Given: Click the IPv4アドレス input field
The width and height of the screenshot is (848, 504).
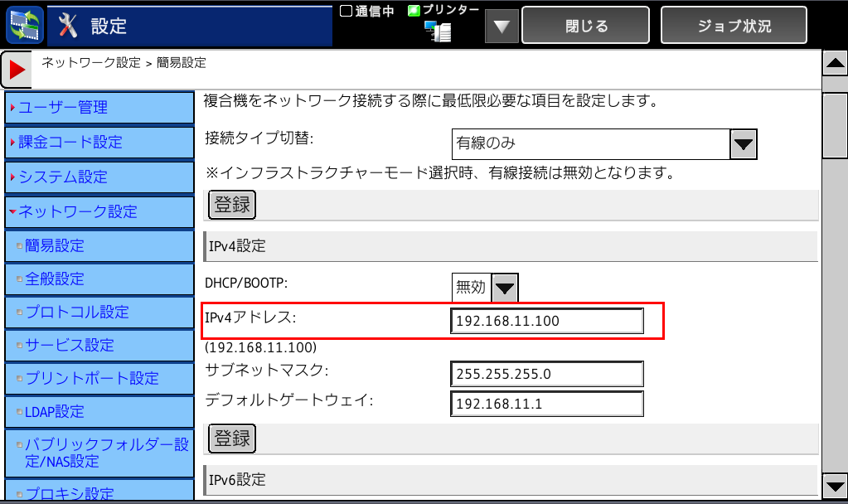Looking at the screenshot, I should click(x=547, y=321).
